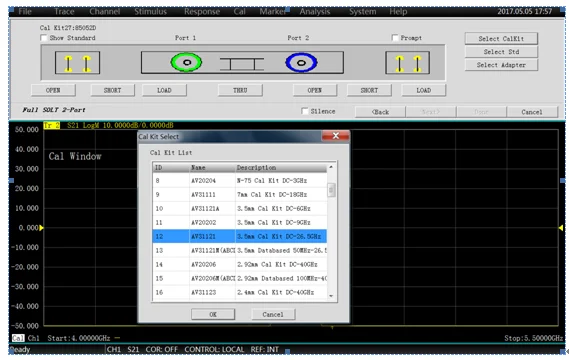Image resolution: width=569 pixels, height=360 pixels.
Task: Confirm cal kit selection with OK
Action: (213, 314)
